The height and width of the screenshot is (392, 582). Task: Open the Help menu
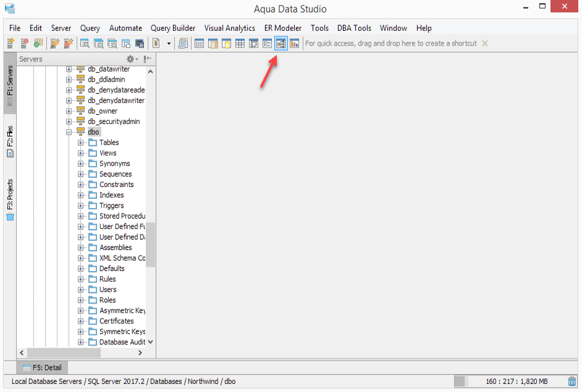pyautogui.click(x=423, y=28)
